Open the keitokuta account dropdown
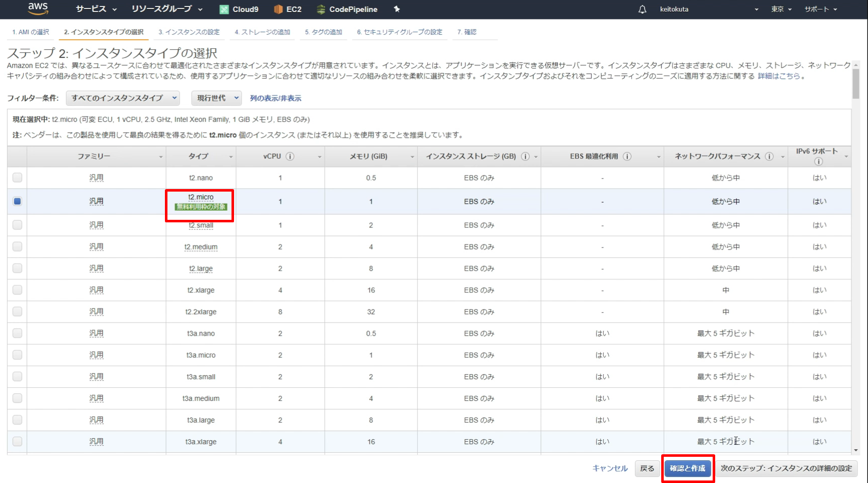 (x=709, y=9)
